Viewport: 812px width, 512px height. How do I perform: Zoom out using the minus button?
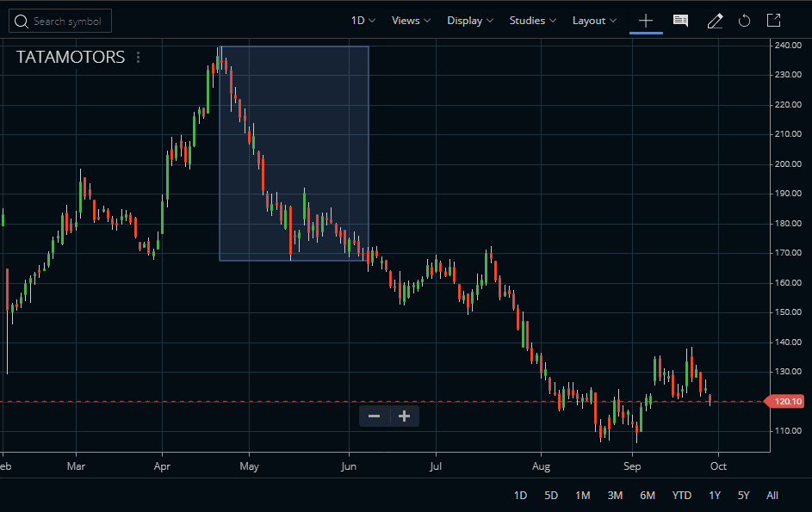click(375, 416)
